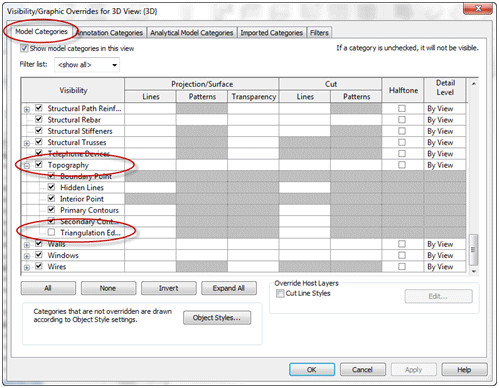Uncheck Structural Stiffeners visibility
This screenshot has width=499, height=388.
click(39, 131)
